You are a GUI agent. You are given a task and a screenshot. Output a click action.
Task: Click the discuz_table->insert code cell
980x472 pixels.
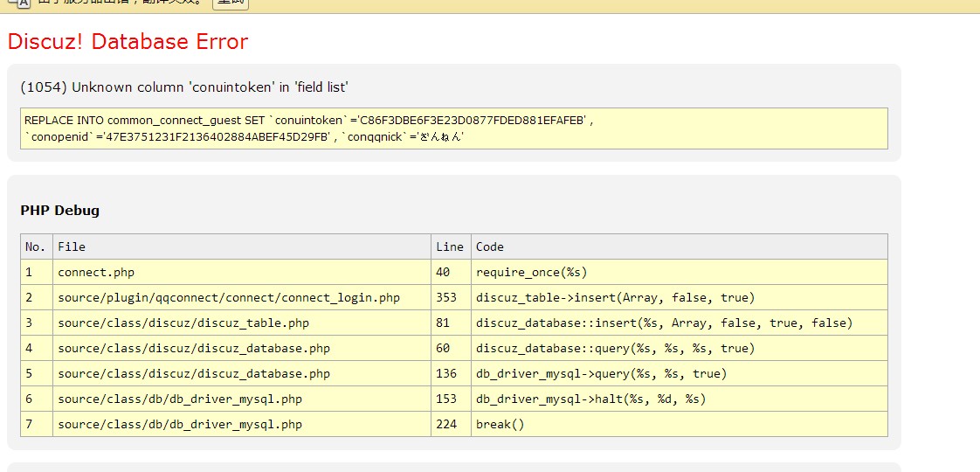[615, 297]
